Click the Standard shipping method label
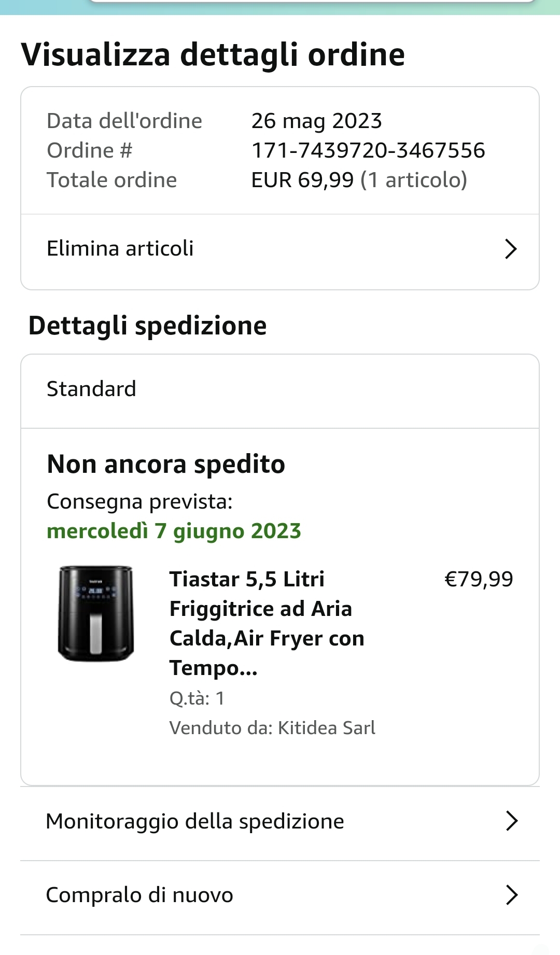This screenshot has width=560, height=955. tap(92, 389)
